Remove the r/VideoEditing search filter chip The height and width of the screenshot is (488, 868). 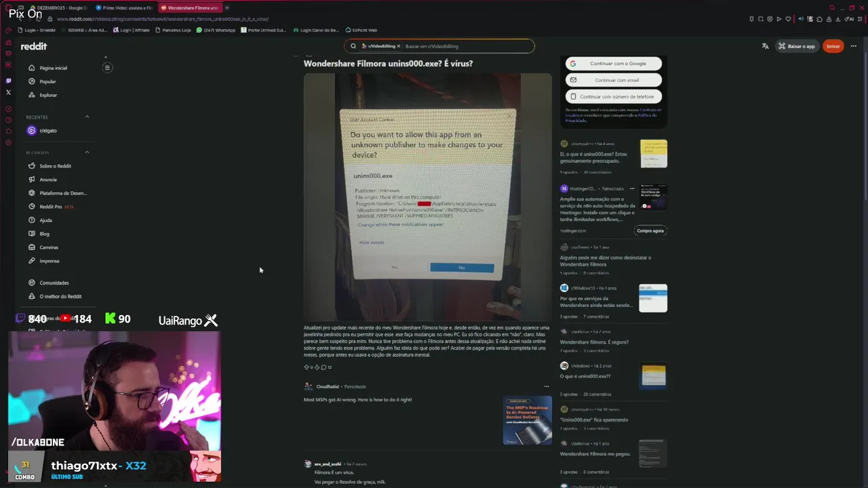coord(399,46)
